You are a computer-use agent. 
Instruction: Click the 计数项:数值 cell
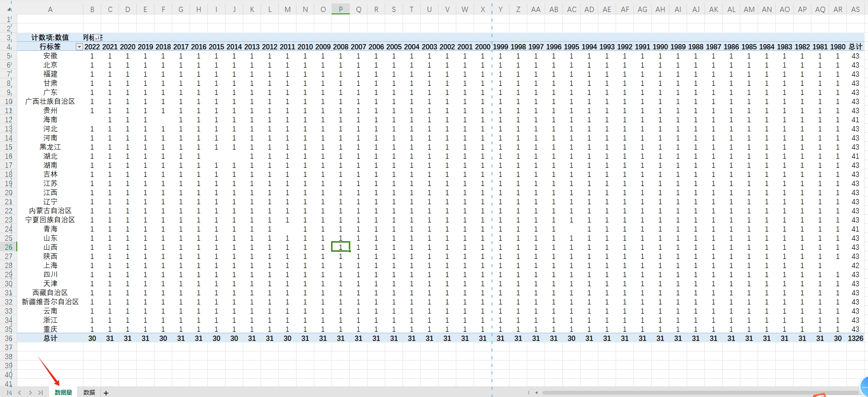(x=50, y=37)
